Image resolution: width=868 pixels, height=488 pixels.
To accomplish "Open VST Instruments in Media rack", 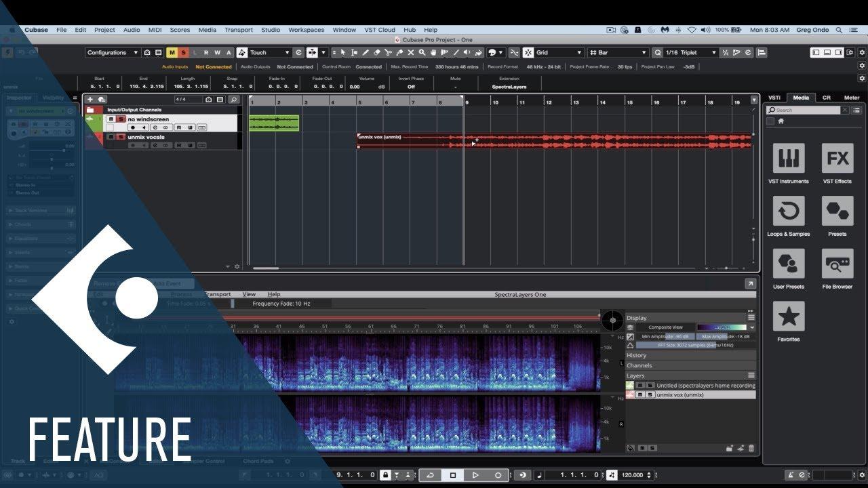I will pos(789,159).
